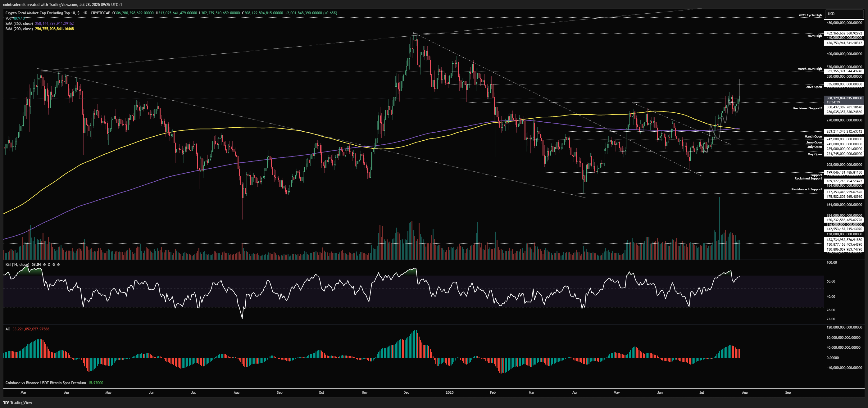
Task: Click the 452,365,652,360.92992 price tag
Action: click(844, 33)
